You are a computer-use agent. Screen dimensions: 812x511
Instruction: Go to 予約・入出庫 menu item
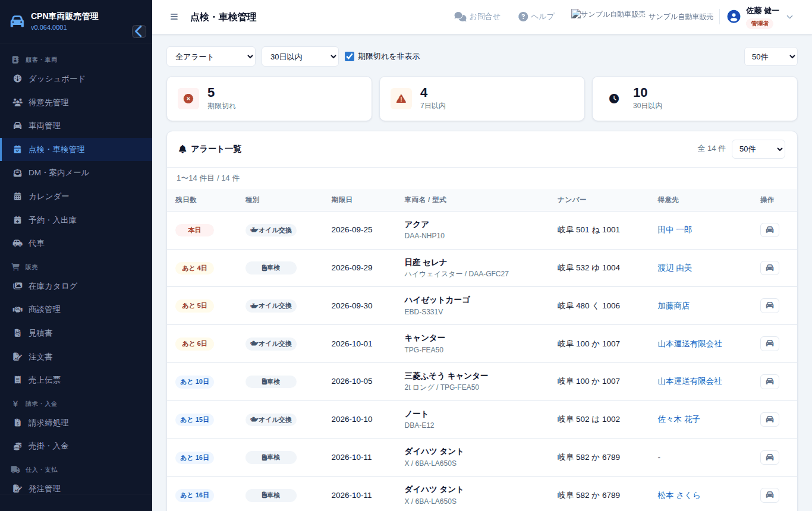click(x=76, y=220)
